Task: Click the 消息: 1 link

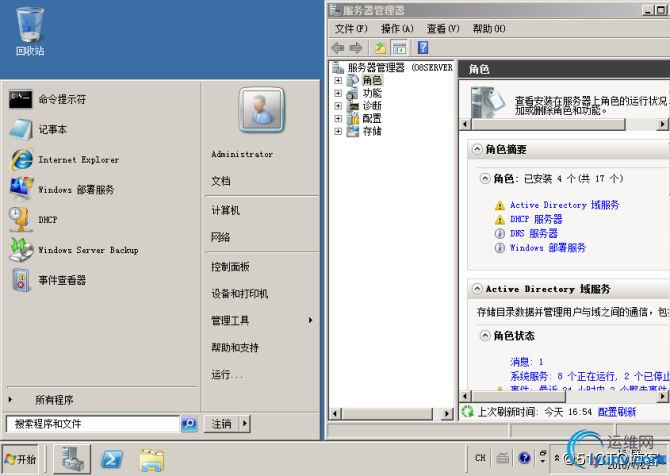Action: [526, 362]
